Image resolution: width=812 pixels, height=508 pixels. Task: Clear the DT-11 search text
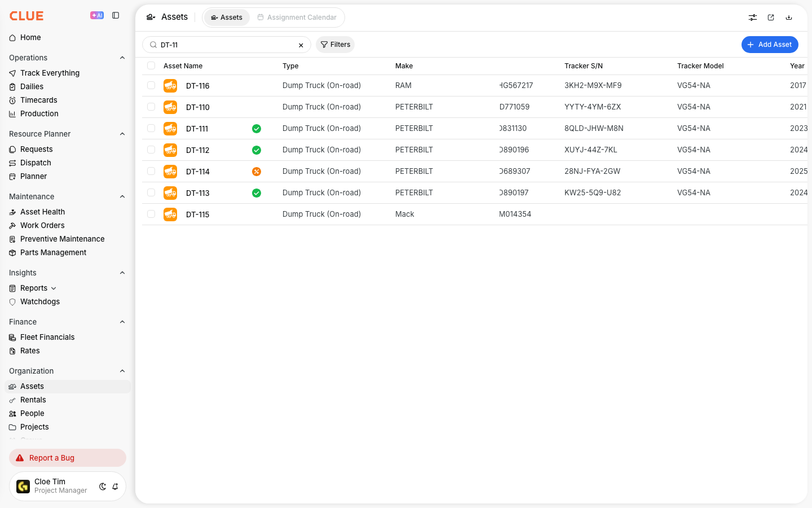pos(301,45)
